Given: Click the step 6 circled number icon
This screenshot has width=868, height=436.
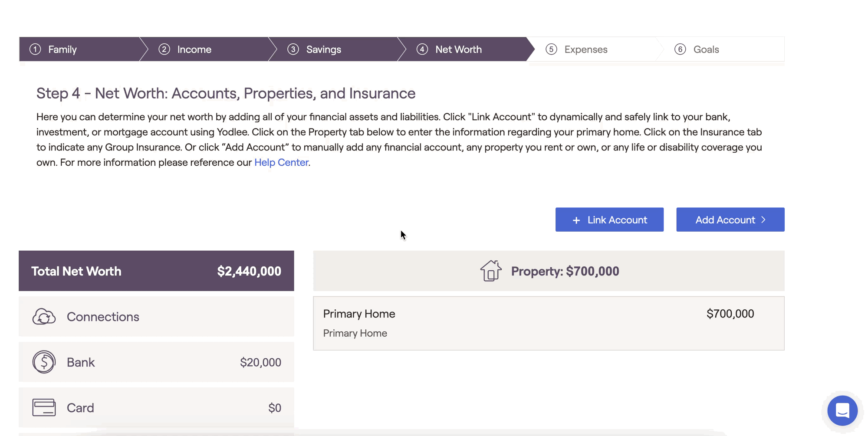Looking at the screenshot, I should pyautogui.click(x=680, y=49).
